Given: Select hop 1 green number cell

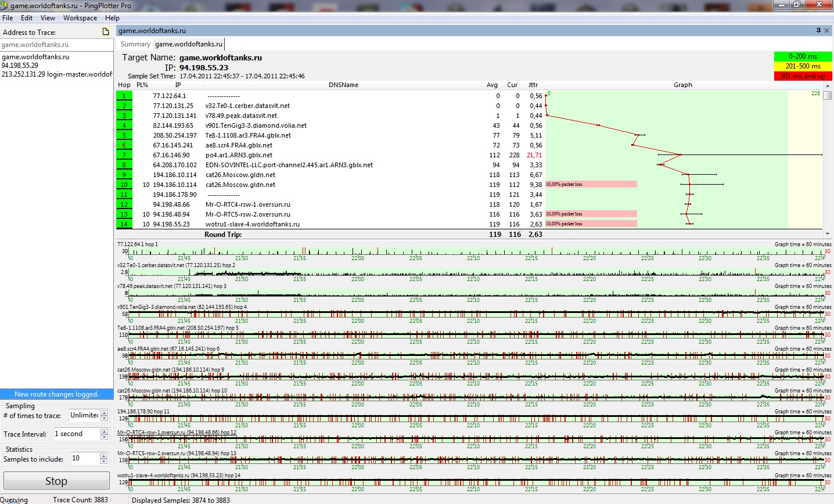Looking at the screenshot, I should pos(124,96).
